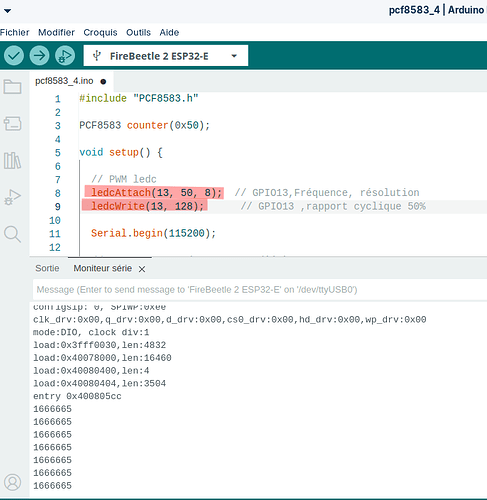Click the // PWM ledc comment
Screen dimensions: 487x500
tap(124, 179)
